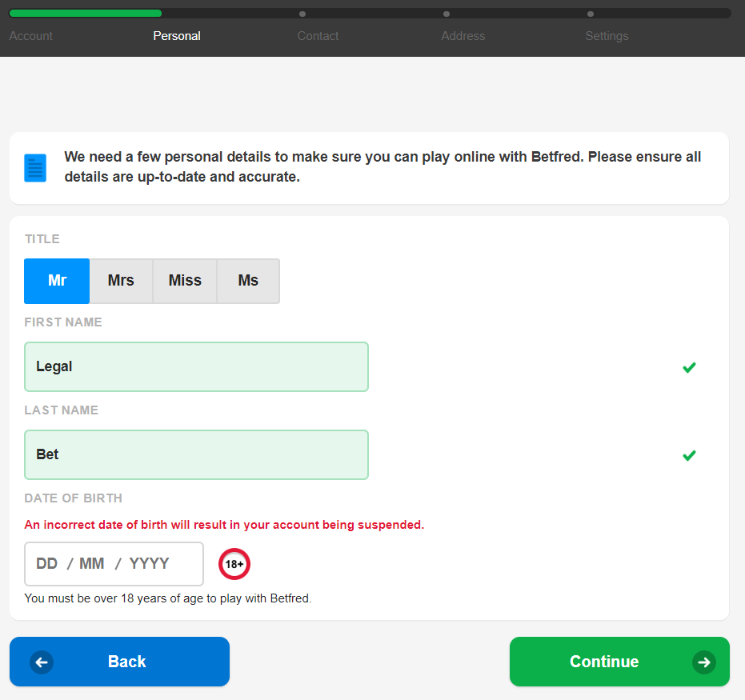Click the DD / MM / YYYY date field

(114, 564)
